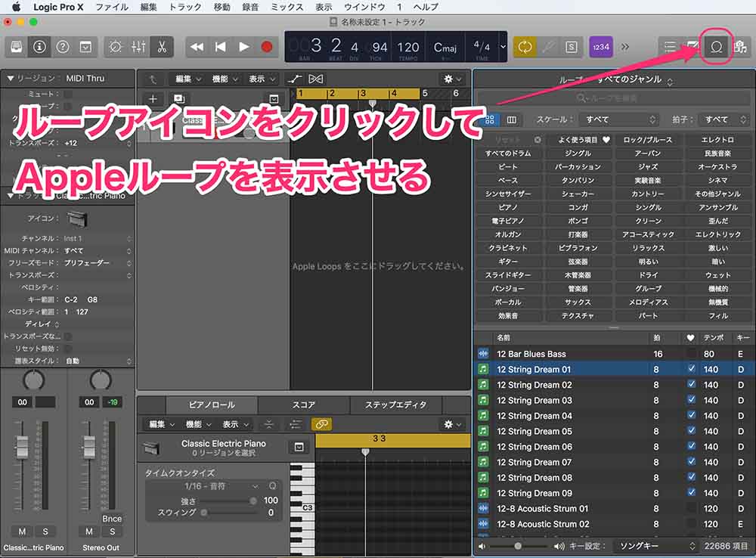756x558 pixels.
Task: Toggle the ミュート checkbox in region inspector
Action: coord(68,94)
